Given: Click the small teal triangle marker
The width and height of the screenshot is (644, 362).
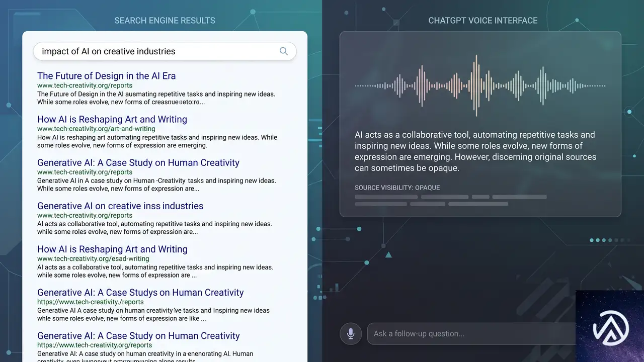Looking at the screenshot, I should (388, 255).
